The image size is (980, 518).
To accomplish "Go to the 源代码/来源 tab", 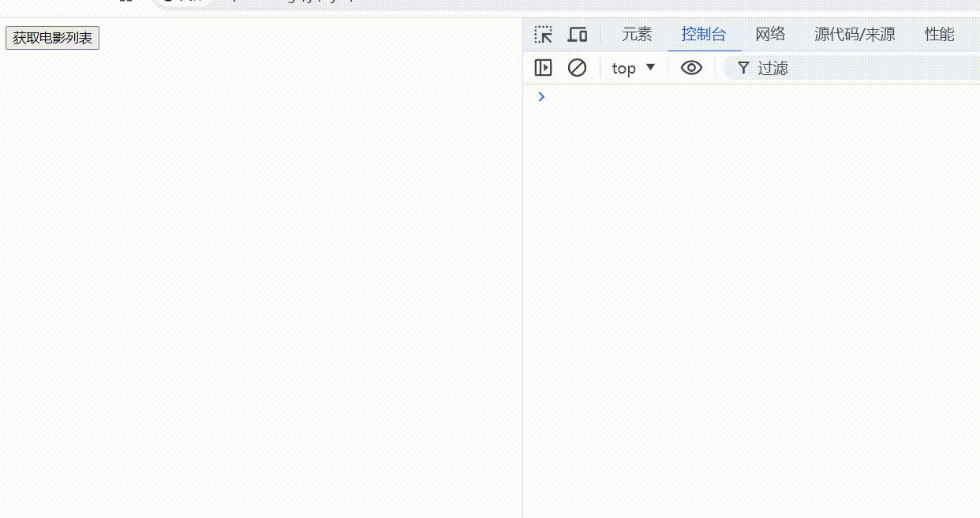I will 855,35.
